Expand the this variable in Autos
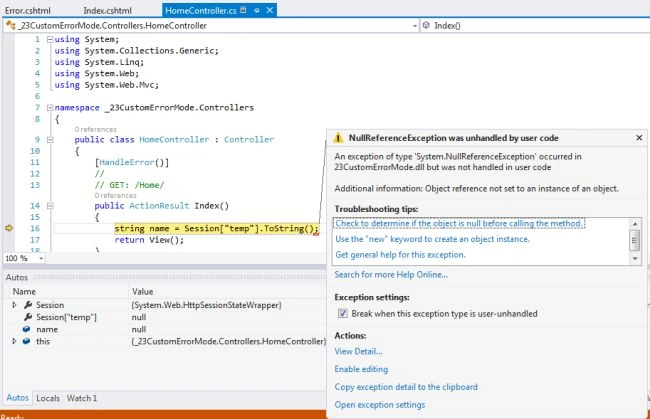This screenshot has width=650, height=419. tap(15, 341)
